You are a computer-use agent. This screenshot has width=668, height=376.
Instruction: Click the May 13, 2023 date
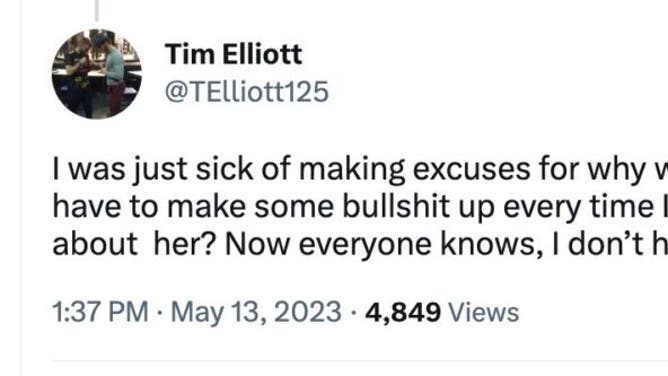click(x=256, y=312)
